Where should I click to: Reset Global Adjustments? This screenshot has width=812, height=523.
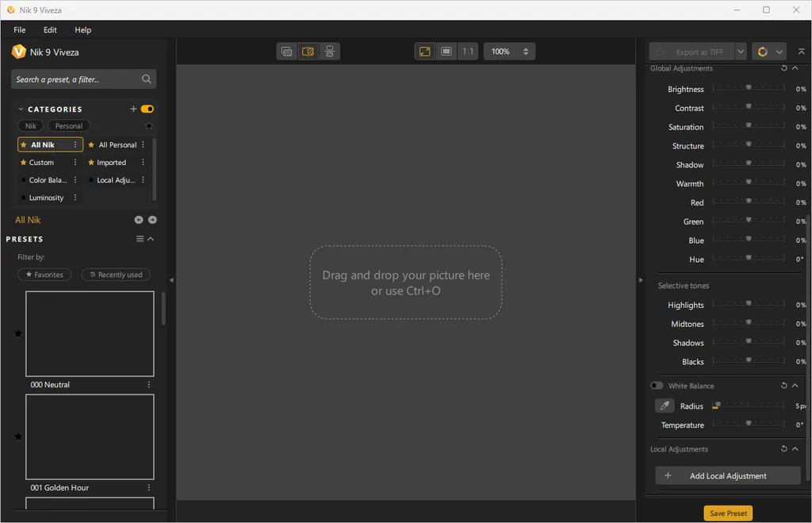(x=783, y=68)
